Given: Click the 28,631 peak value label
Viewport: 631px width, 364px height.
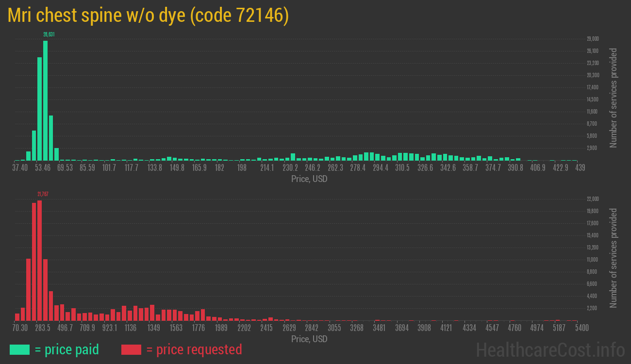Looking at the screenshot, I should point(49,34).
